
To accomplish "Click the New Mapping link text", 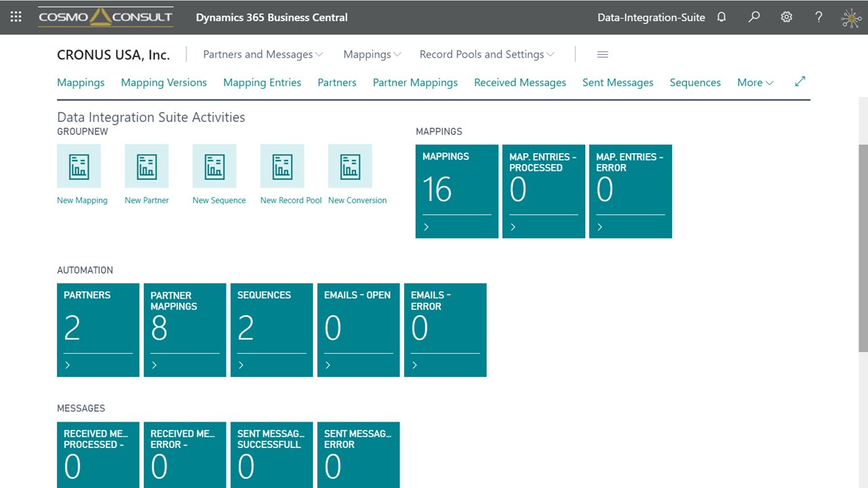I will (x=82, y=201).
